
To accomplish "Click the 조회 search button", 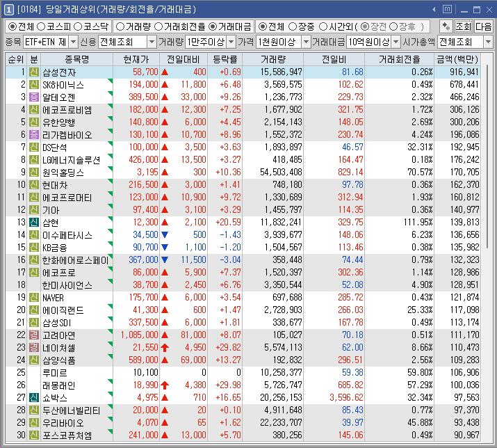I will [x=463, y=26].
